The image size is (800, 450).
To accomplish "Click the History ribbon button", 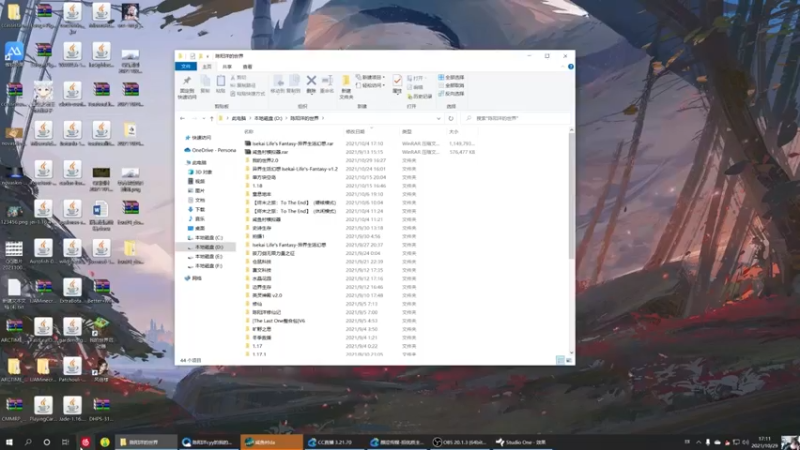I will pyautogui.click(x=419, y=96).
